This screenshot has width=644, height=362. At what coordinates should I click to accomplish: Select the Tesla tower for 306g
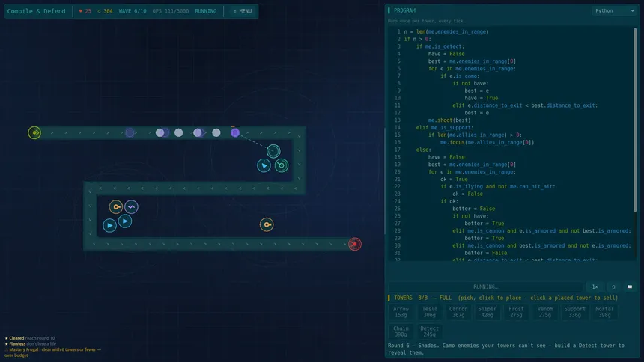tap(430, 312)
